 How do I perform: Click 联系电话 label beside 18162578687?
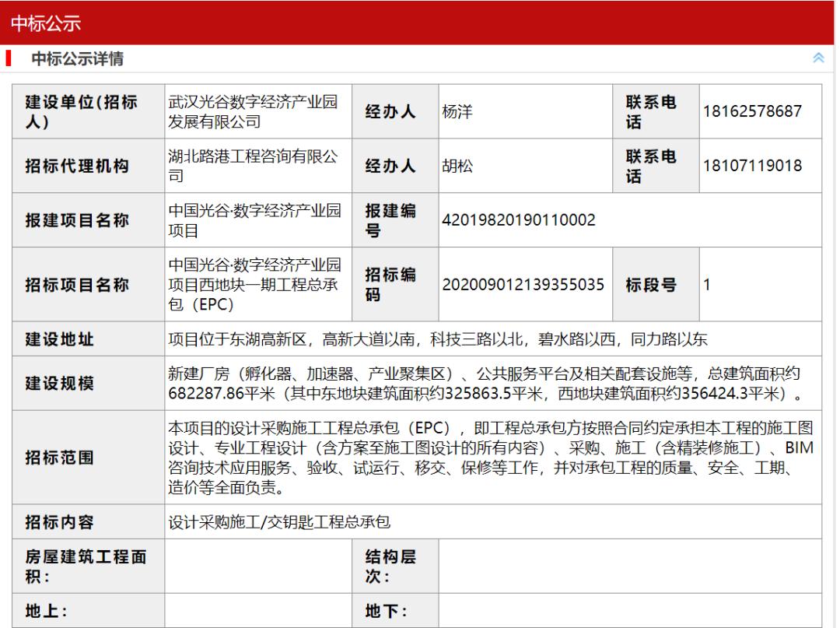[x=651, y=111]
